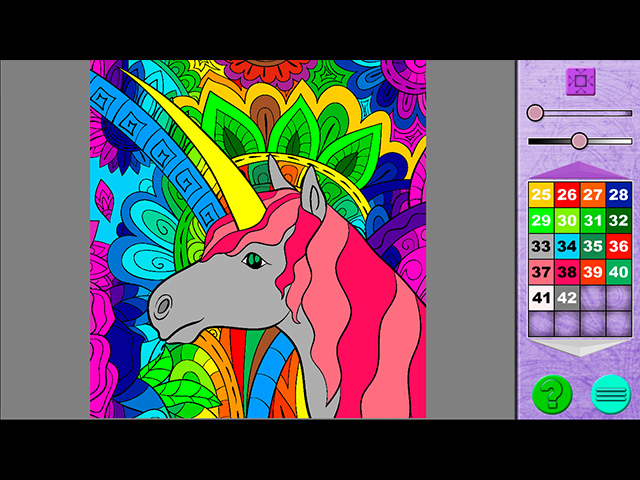Select gray color number 33
640x480 pixels.
pyautogui.click(x=541, y=246)
